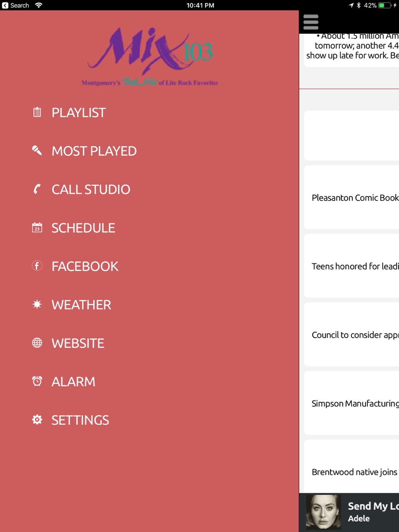399x532 pixels.
Task: Open the WEATHER menu item
Action: pos(81,305)
